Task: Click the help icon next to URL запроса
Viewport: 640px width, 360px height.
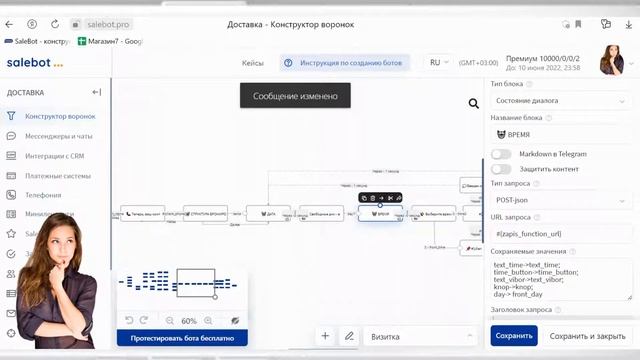Action: (x=537, y=218)
